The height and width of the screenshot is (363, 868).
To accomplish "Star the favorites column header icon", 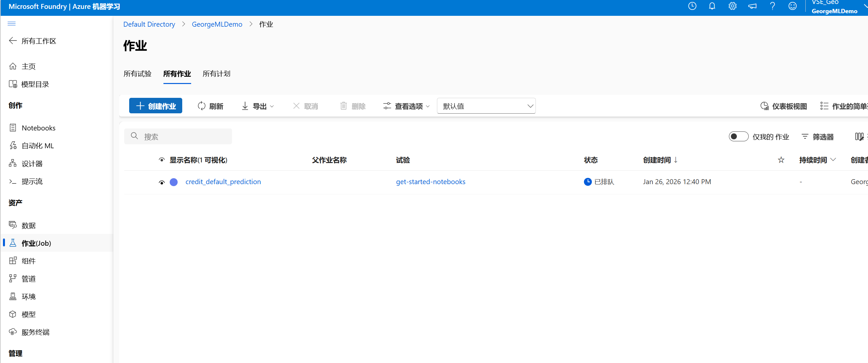I will (x=781, y=160).
